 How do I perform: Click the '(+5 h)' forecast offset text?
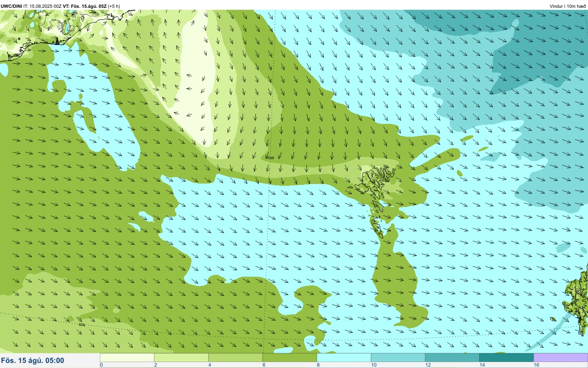pyautogui.click(x=114, y=6)
